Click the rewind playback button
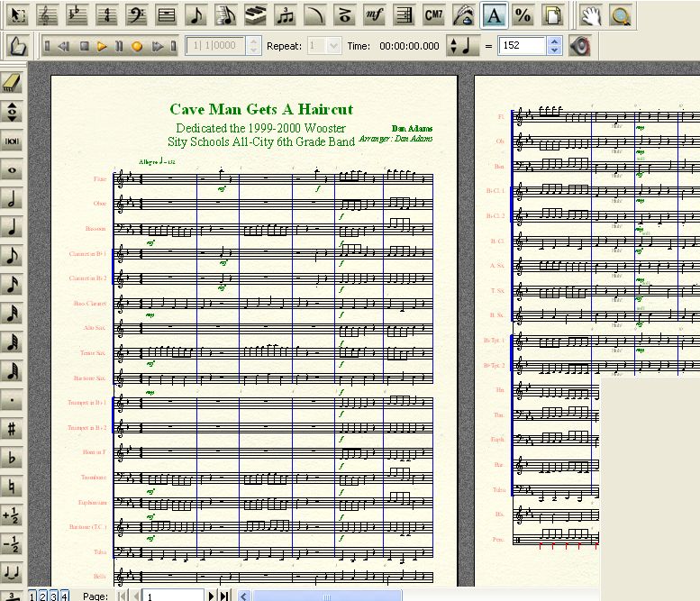The width and height of the screenshot is (700, 601). (64, 46)
